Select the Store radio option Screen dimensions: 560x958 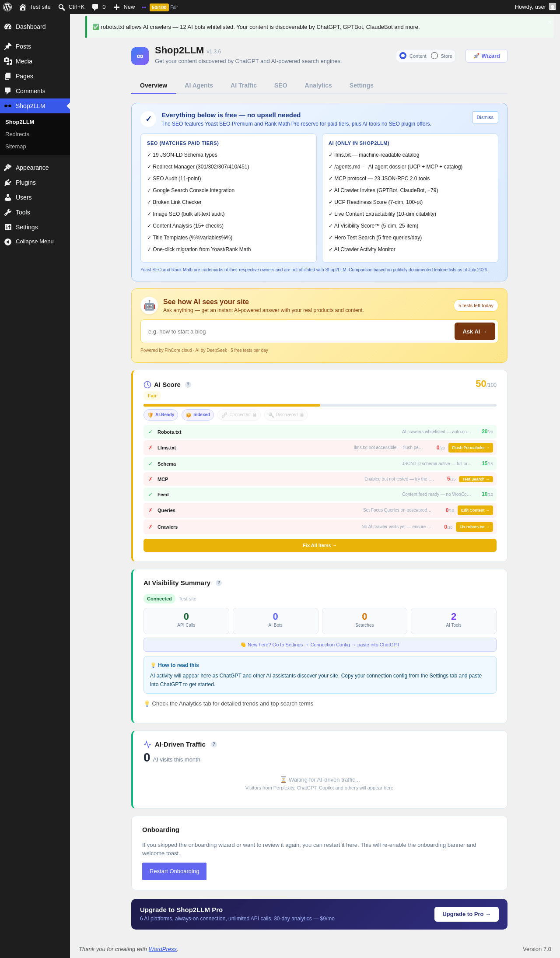pos(434,56)
